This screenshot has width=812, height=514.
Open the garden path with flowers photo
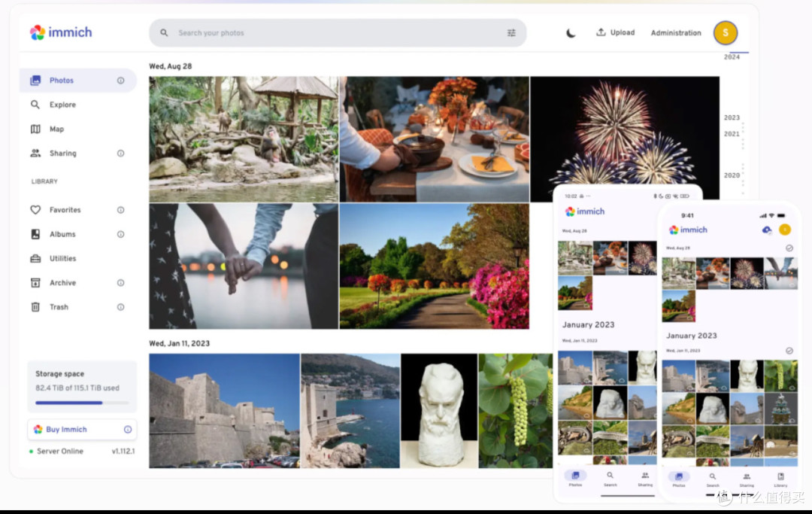tap(435, 266)
